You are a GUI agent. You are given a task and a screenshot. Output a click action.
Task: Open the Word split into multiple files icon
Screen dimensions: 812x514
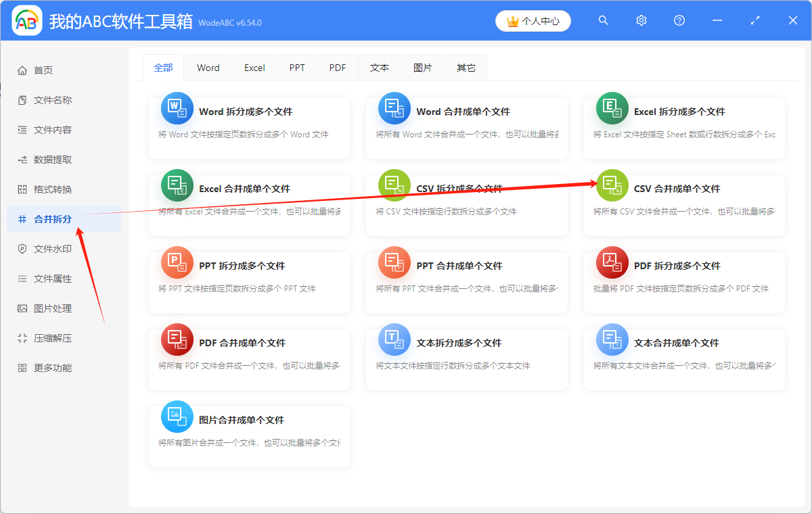tap(177, 109)
